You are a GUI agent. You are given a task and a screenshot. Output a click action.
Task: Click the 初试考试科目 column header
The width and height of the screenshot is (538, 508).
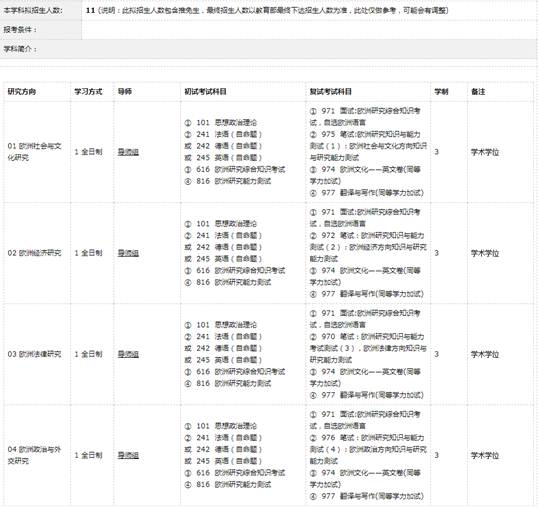[205, 92]
